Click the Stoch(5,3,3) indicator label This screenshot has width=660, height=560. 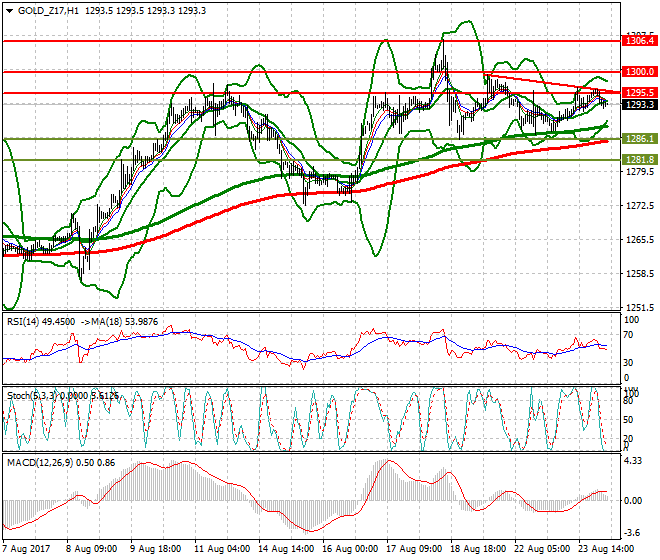coord(30,395)
